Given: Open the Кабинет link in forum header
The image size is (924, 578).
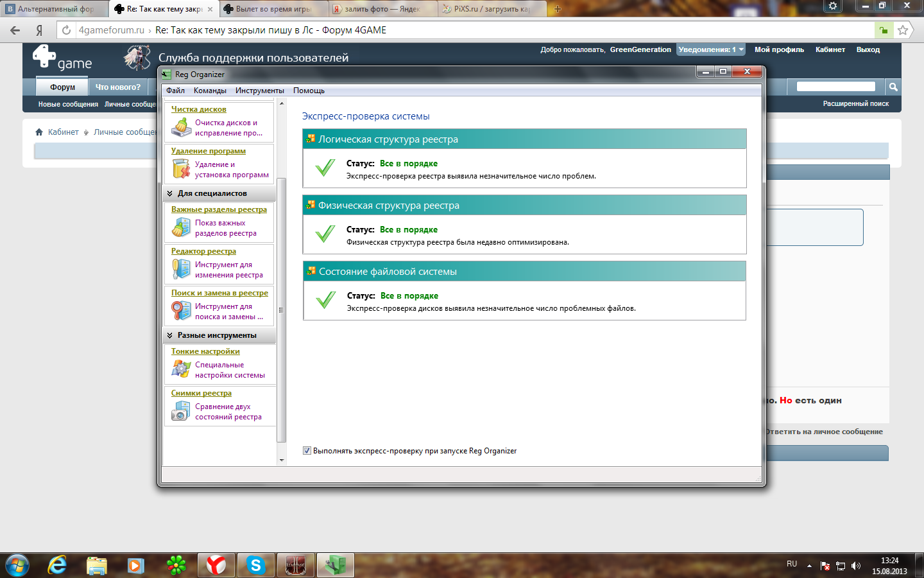Looking at the screenshot, I should click(x=830, y=49).
